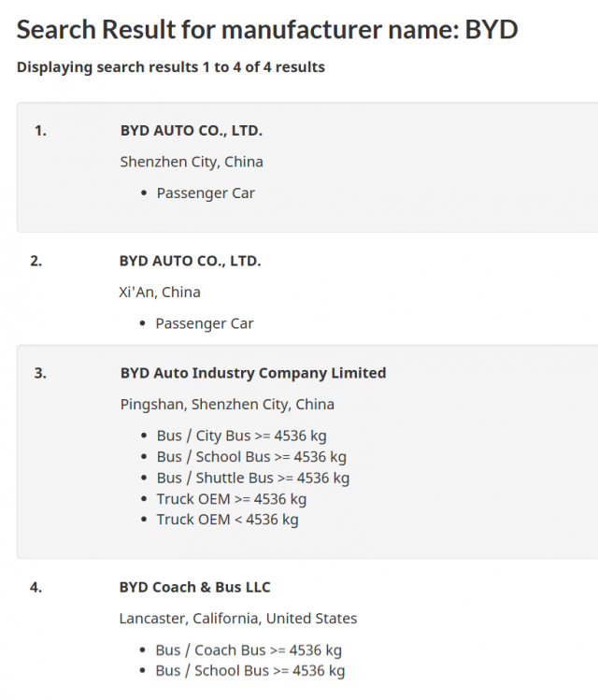Image resolution: width=598 pixels, height=700 pixels.
Task: Click the 'Xi'An, China' location text
Action: coord(160,292)
